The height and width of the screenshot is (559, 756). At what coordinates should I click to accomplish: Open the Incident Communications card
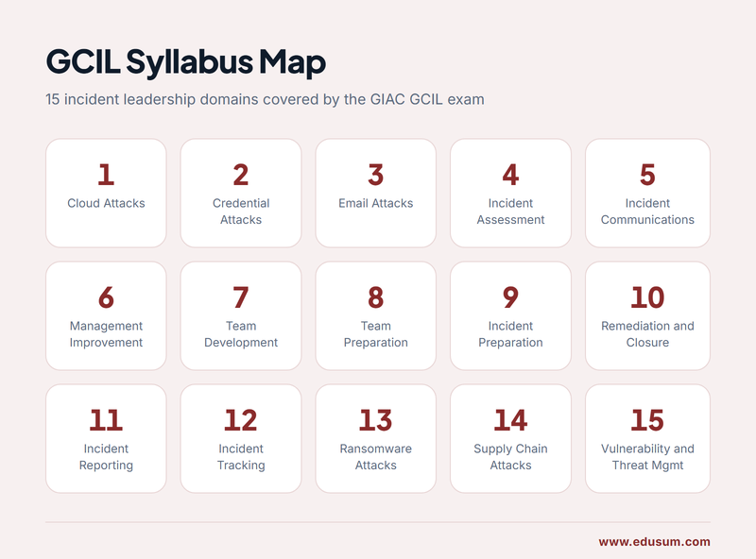[647, 194]
